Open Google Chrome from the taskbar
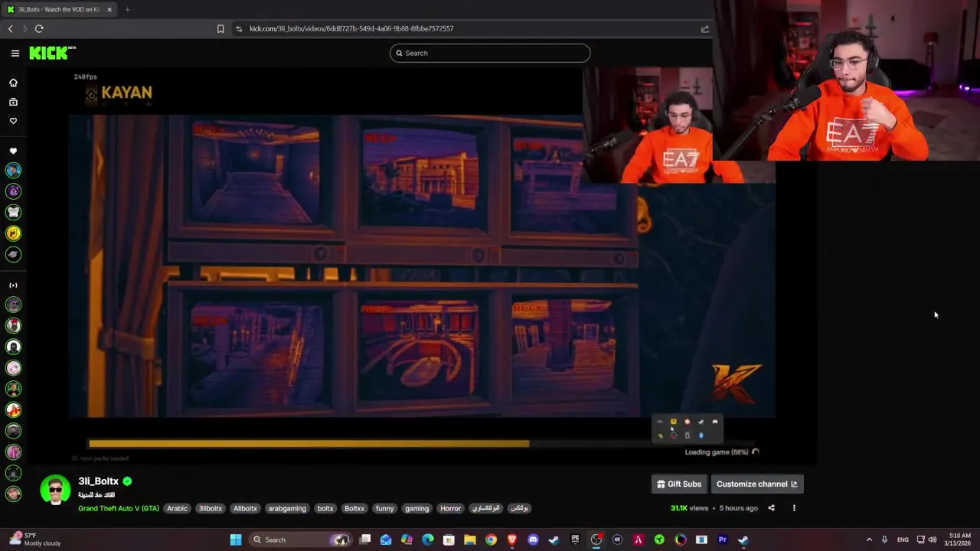Screen dimensions: 980x551 (x=491, y=540)
